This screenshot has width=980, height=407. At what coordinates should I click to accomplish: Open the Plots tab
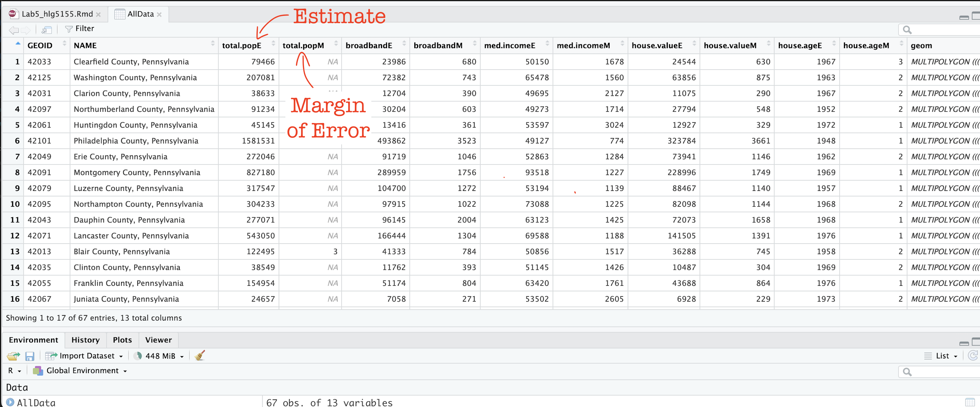click(x=122, y=340)
